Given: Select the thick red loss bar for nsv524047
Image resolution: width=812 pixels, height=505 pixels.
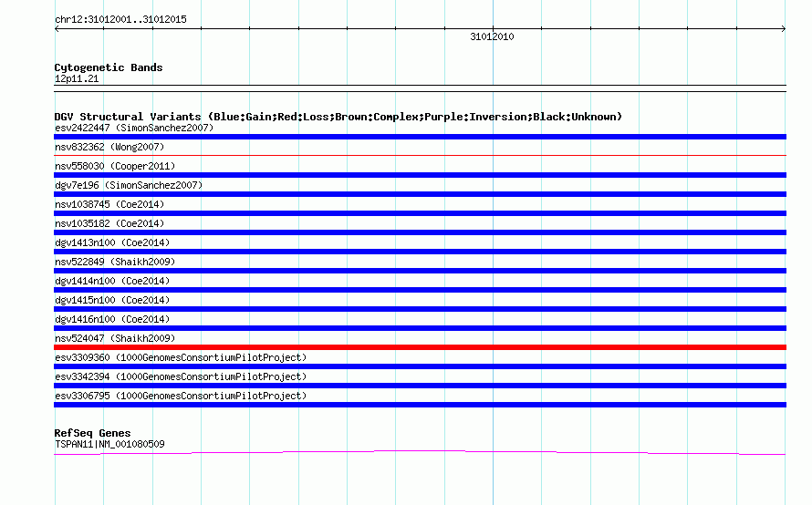Looking at the screenshot, I should [x=420, y=347].
